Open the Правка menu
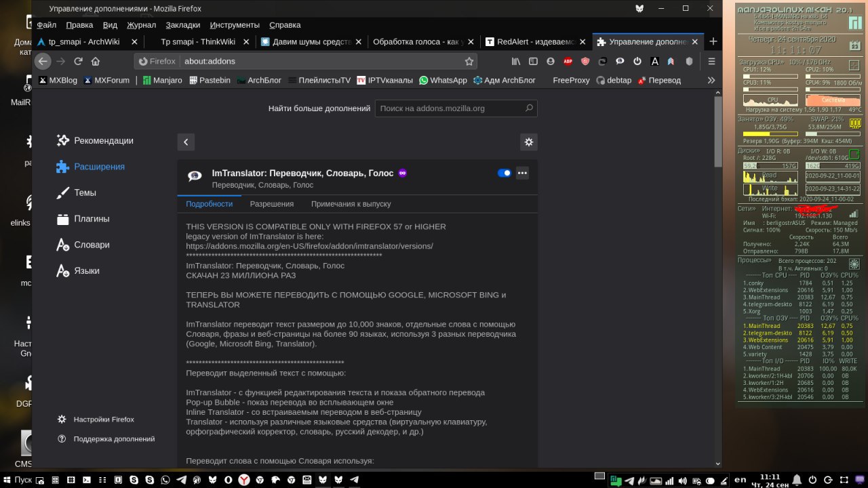The image size is (868, 488). (79, 25)
